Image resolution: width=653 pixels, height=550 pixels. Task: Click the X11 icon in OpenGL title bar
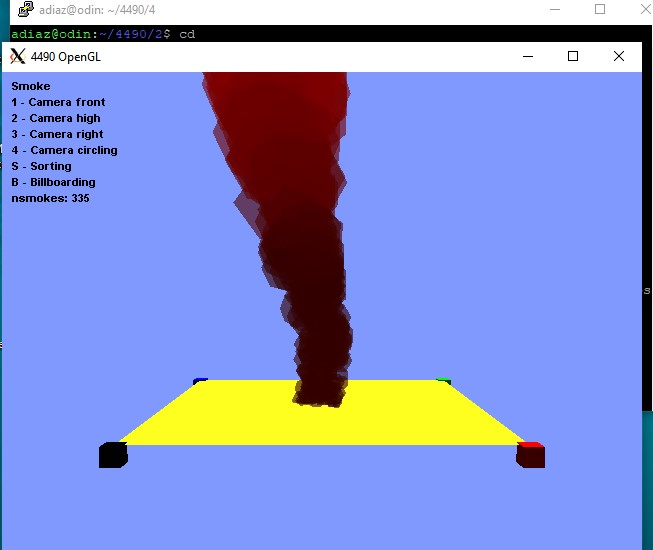tap(17, 57)
